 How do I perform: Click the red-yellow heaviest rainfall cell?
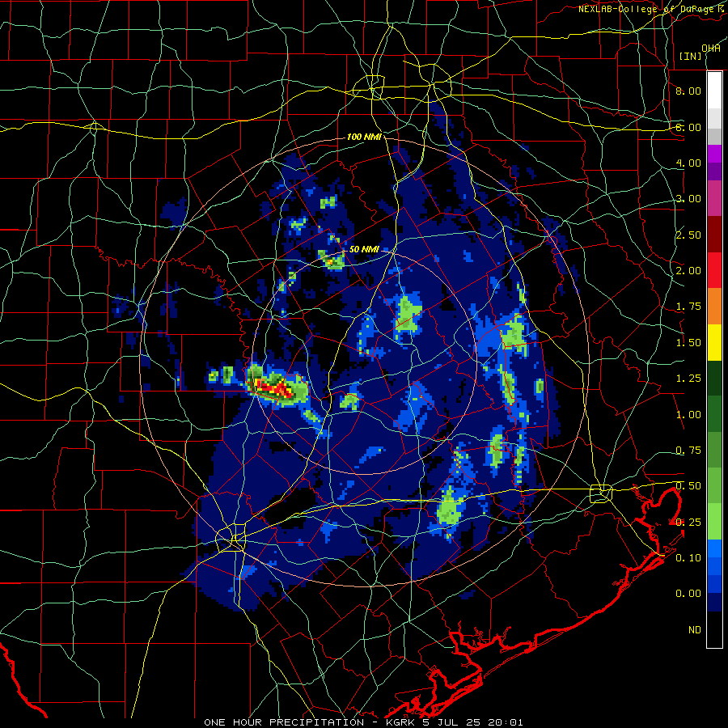pos(275,387)
